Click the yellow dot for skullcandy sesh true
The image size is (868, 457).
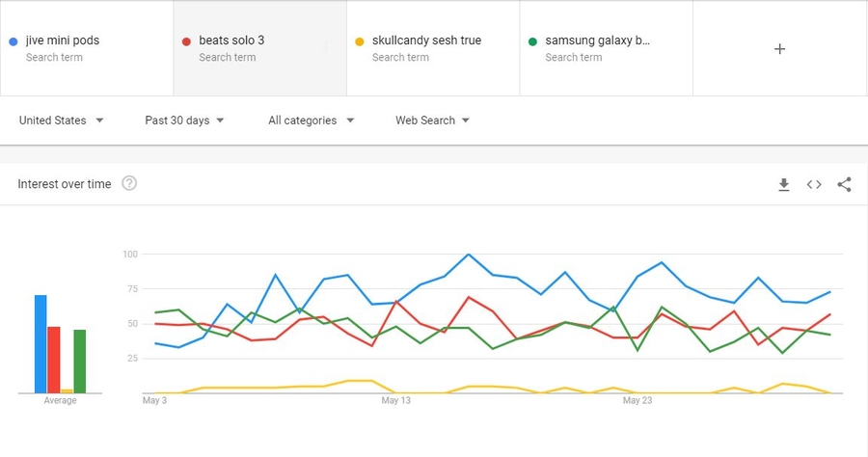(359, 41)
